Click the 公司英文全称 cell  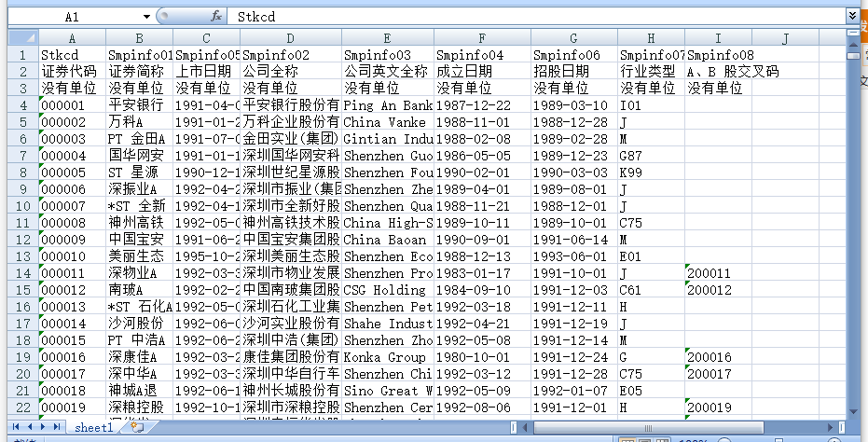(388, 72)
